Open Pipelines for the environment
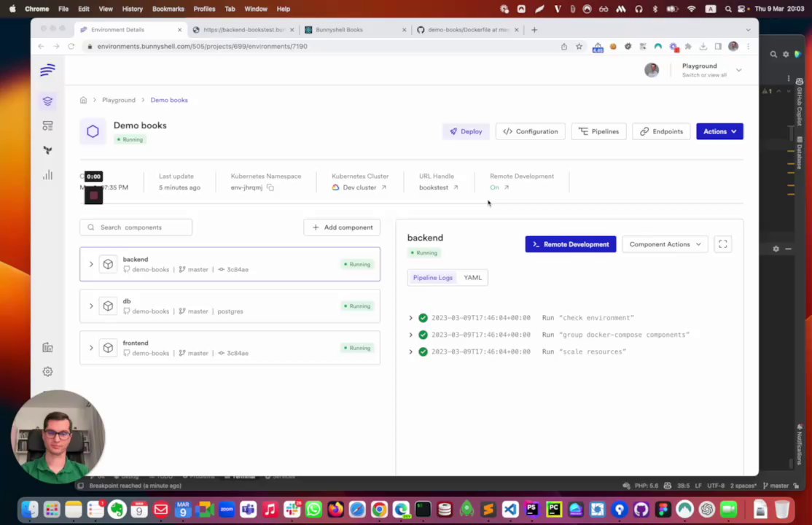The height and width of the screenshot is (525, 812). 598,132
